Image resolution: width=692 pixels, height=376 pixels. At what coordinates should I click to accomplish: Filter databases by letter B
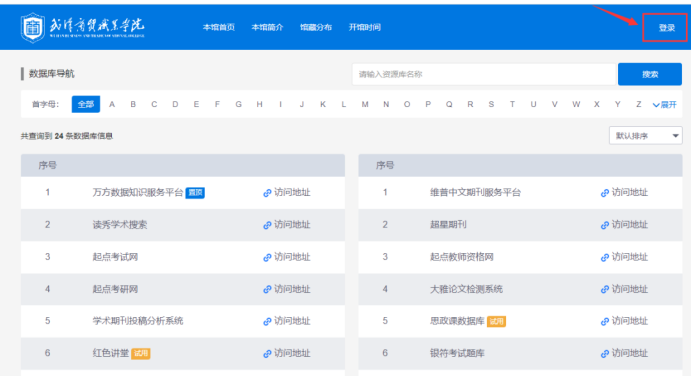coord(133,104)
